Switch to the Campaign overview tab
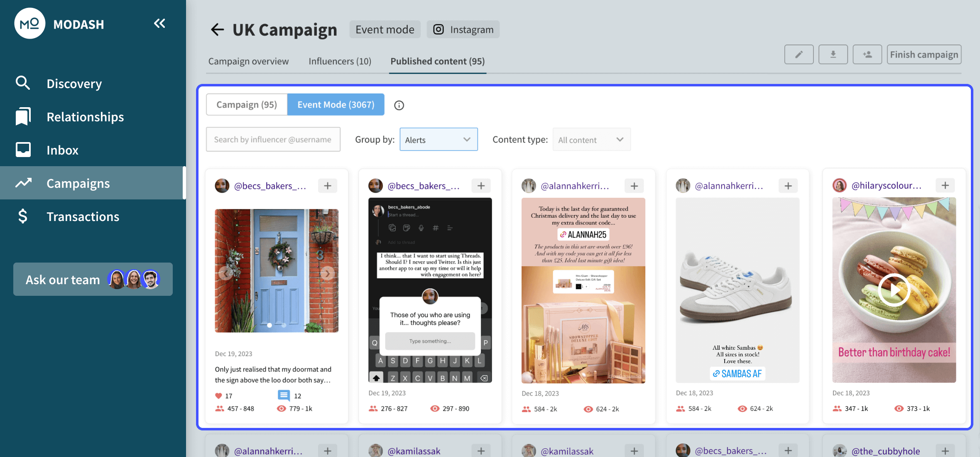This screenshot has width=980, height=457. [248, 61]
